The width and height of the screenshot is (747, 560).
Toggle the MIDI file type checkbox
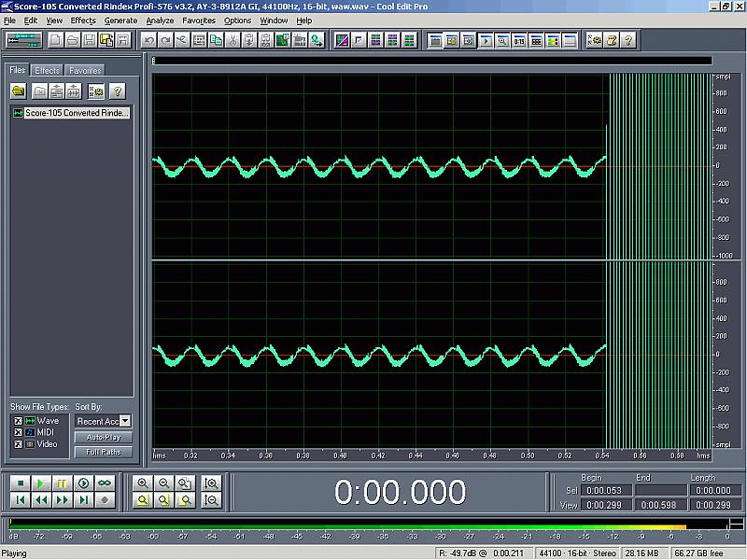(x=17, y=432)
